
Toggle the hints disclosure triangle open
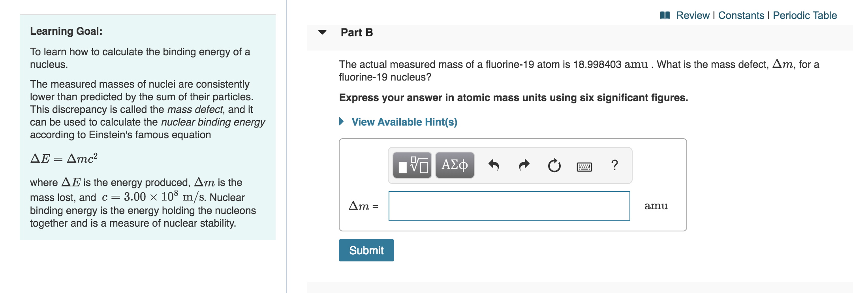pyautogui.click(x=342, y=122)
